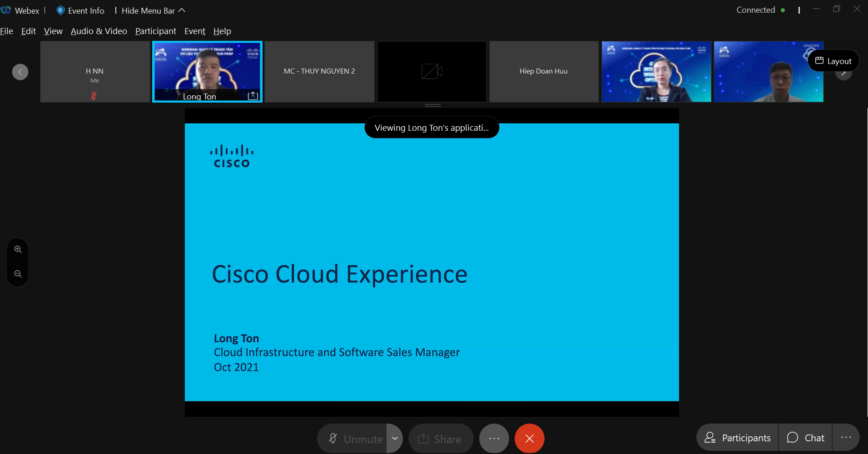Hide the menu bar
The image size is (868, 454).
153,10
